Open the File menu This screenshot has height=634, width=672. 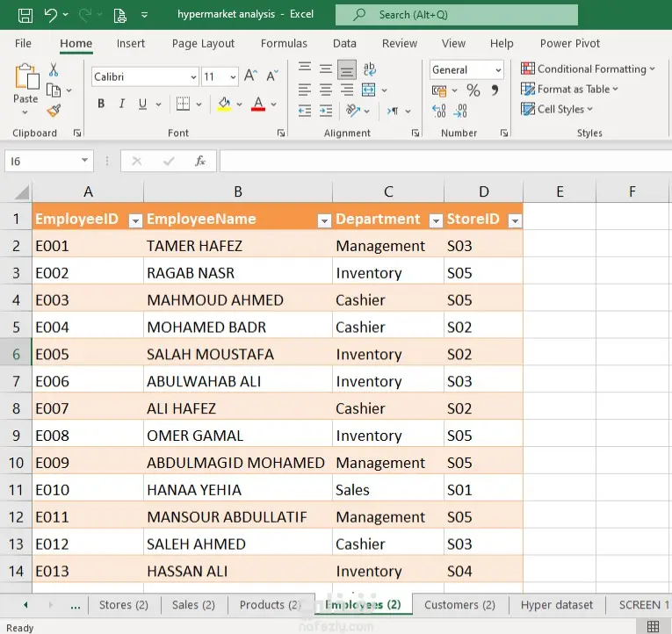tap(23, 43)
